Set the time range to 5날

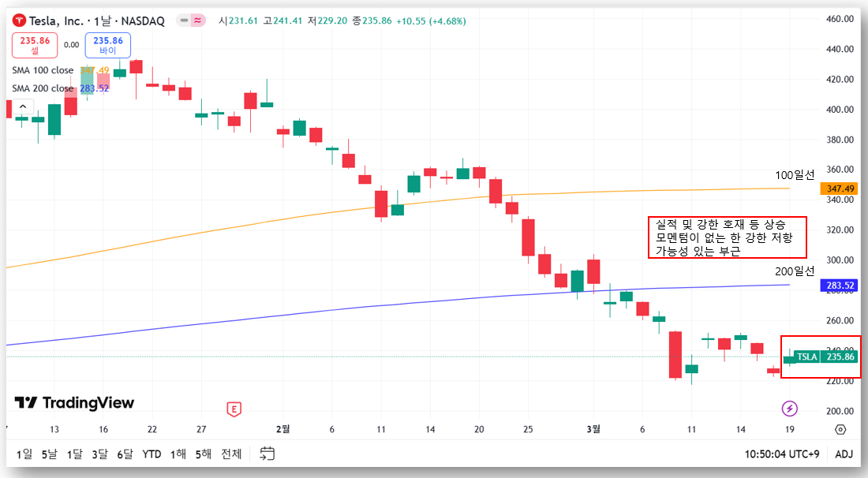(x=49, y=454)
